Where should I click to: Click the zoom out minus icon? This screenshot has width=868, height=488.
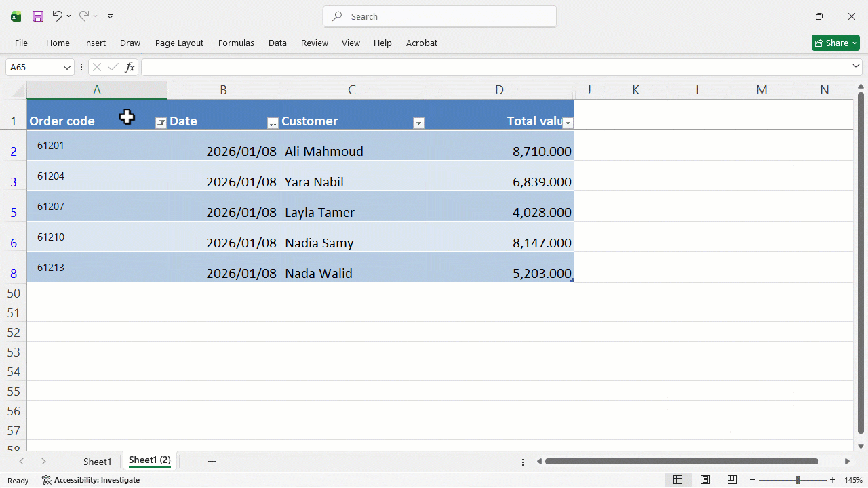(x=753, y=480)
